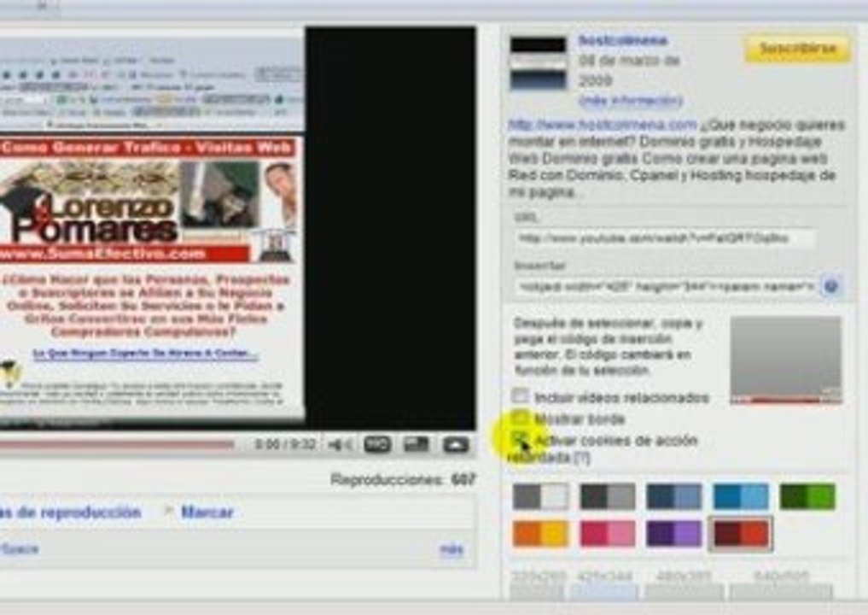Open the hostcolmena channel avatar

click(x=539, y=63)
